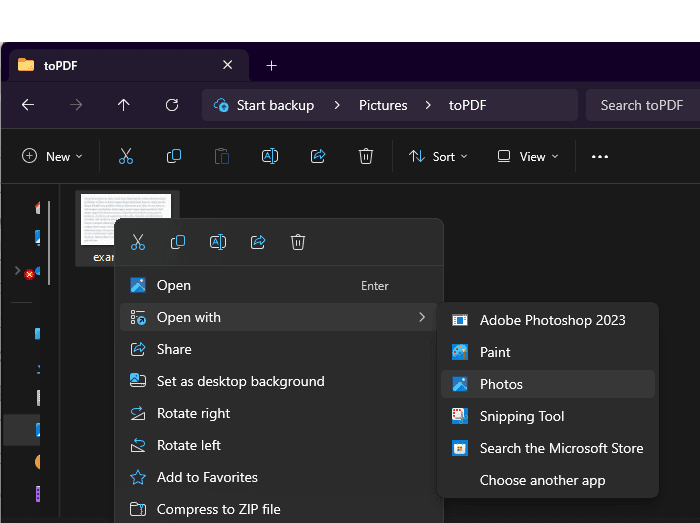This screenshot has height=523, width=700.
Task: Choose Compress to ZIP file
Action: [279, 509]
